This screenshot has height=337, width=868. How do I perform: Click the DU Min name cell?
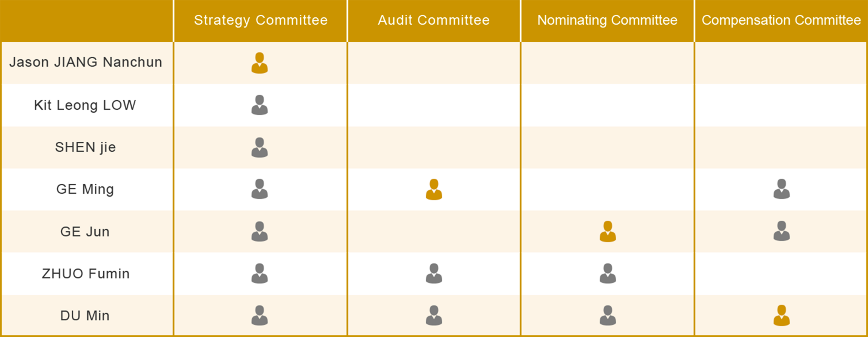coord(87,316)
